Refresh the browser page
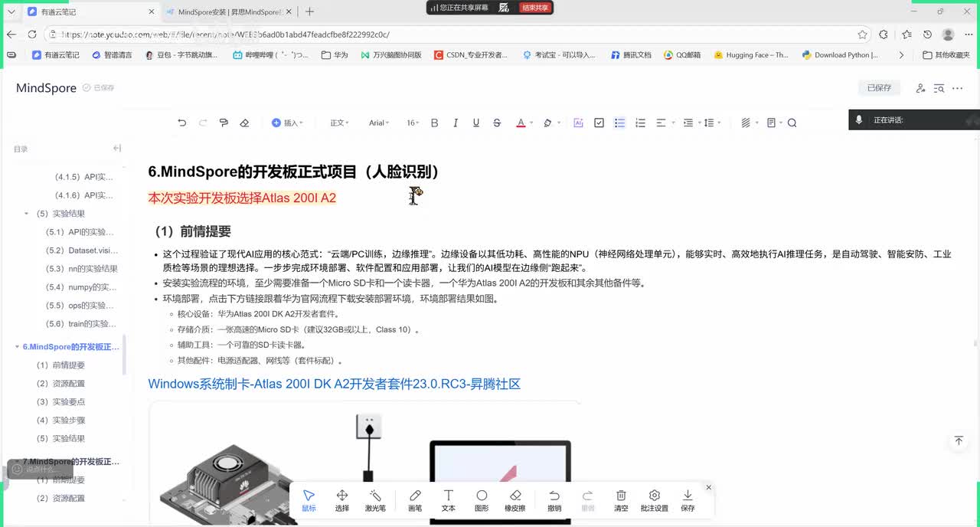 pyautogui.click(x=31, y=34)
